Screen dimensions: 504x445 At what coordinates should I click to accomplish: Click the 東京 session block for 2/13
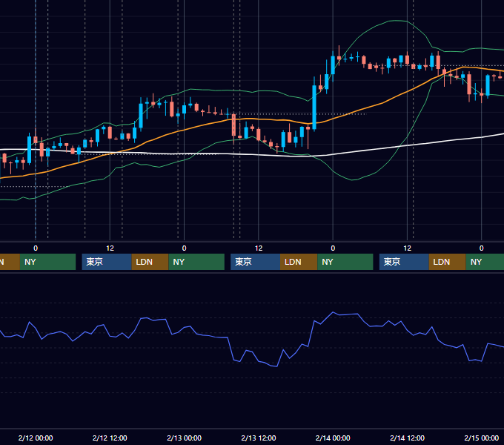pyautogui.click(x=255, y=262)
